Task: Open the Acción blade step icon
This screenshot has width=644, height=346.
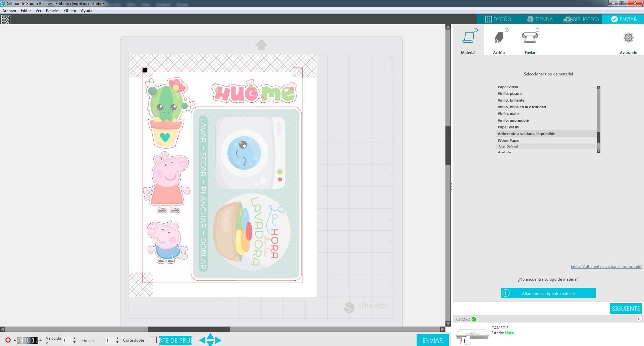Action: 499,38
